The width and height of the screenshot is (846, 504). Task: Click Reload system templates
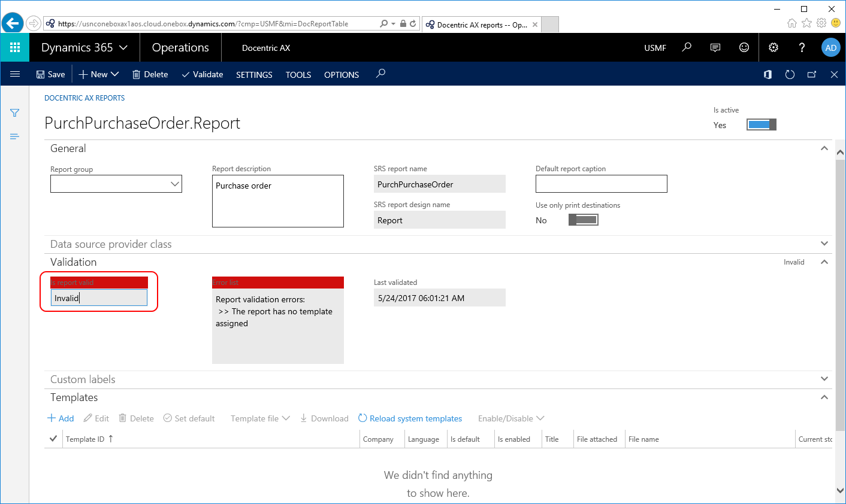410,418
